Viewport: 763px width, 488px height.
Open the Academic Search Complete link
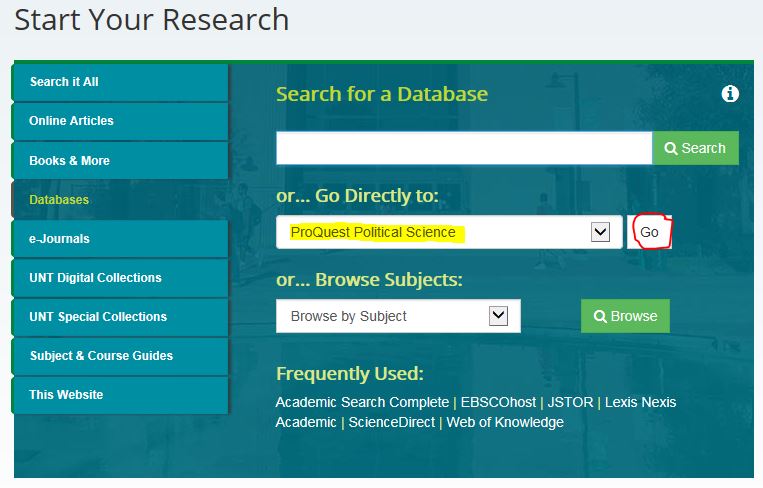[362, 402]
